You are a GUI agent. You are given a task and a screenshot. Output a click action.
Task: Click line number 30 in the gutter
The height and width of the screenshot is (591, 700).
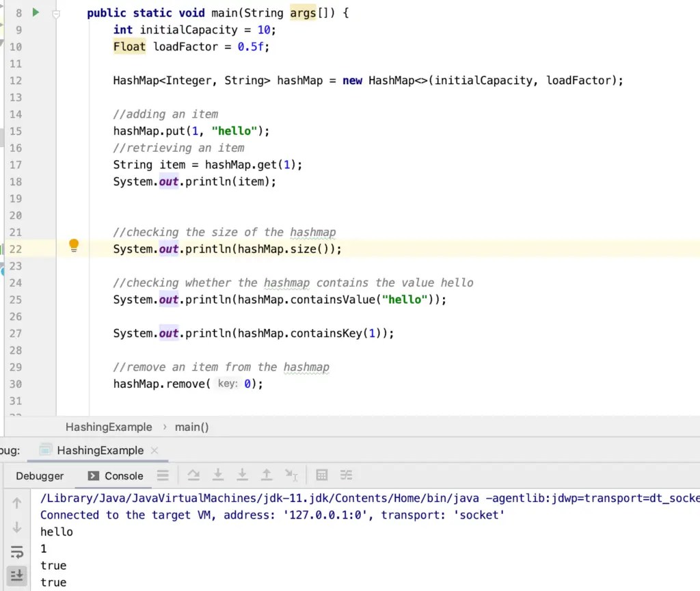(x=16, y=384)
